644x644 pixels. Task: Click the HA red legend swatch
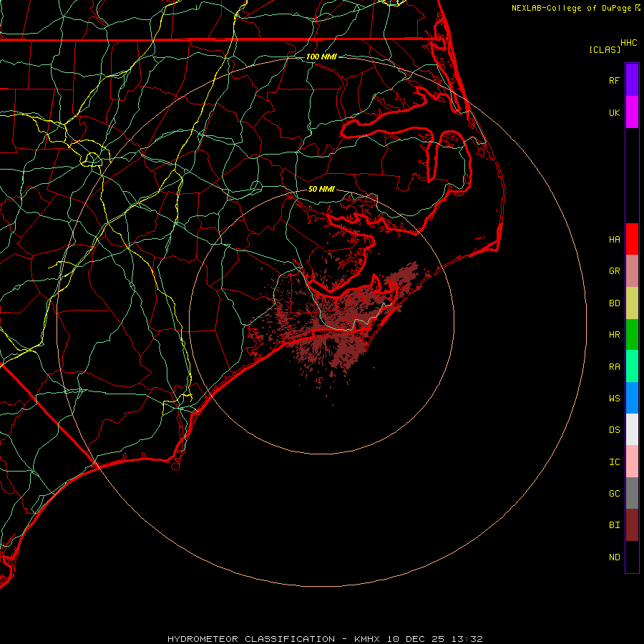point(632,239)
